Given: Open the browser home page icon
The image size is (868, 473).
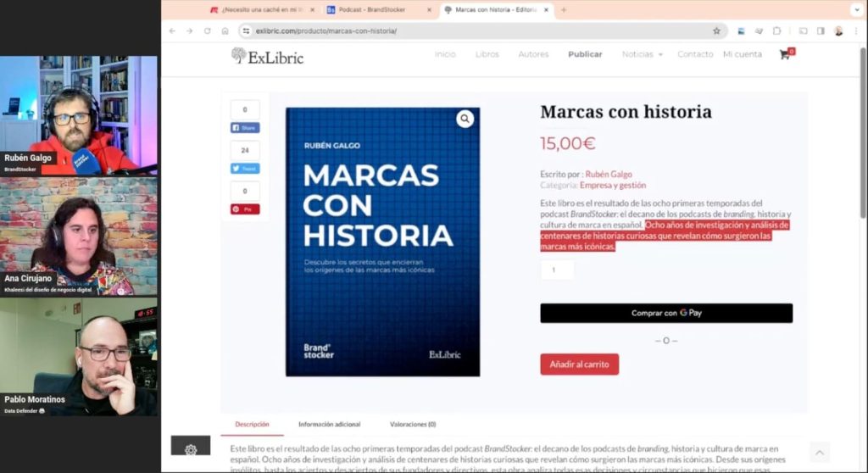Looking at the screenshot, I should (225, 31).
